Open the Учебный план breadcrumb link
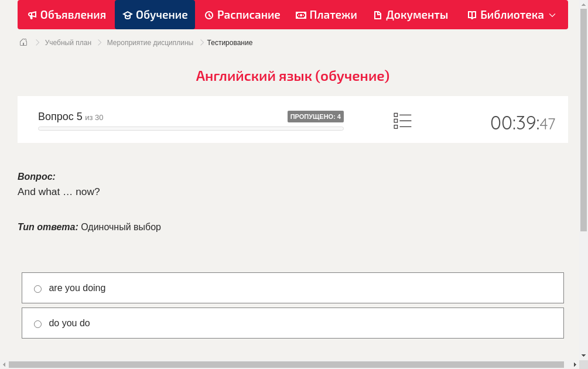 click(x=67, y=42)
